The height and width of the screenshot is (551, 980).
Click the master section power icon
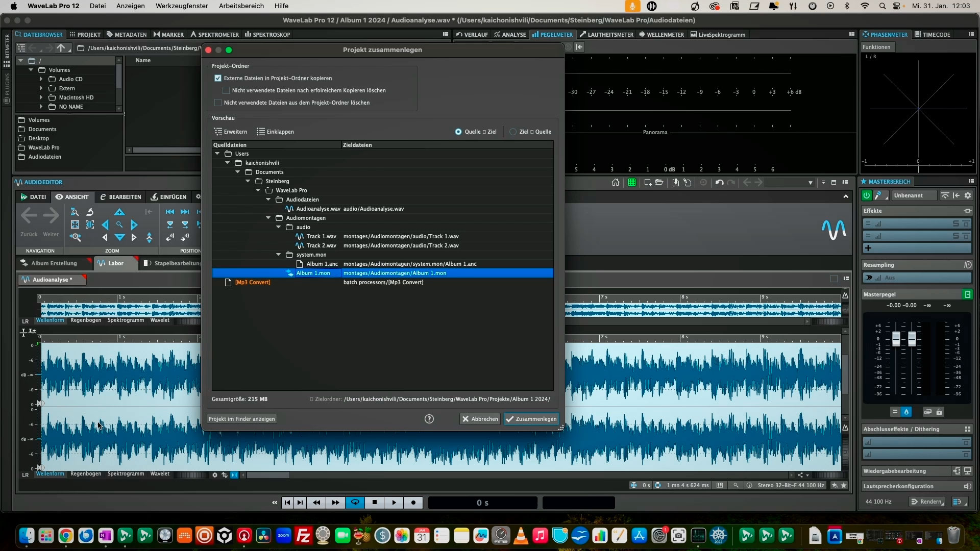point(867,195)
